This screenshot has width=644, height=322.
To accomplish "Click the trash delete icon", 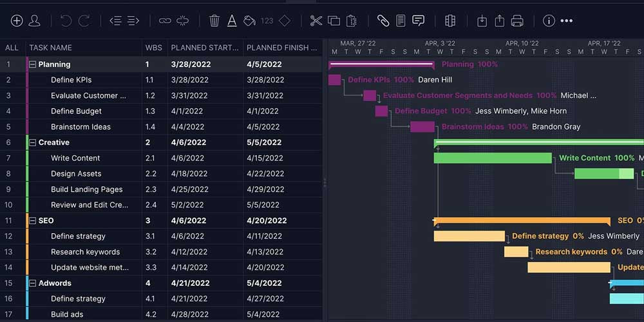I will coord(214,21).
